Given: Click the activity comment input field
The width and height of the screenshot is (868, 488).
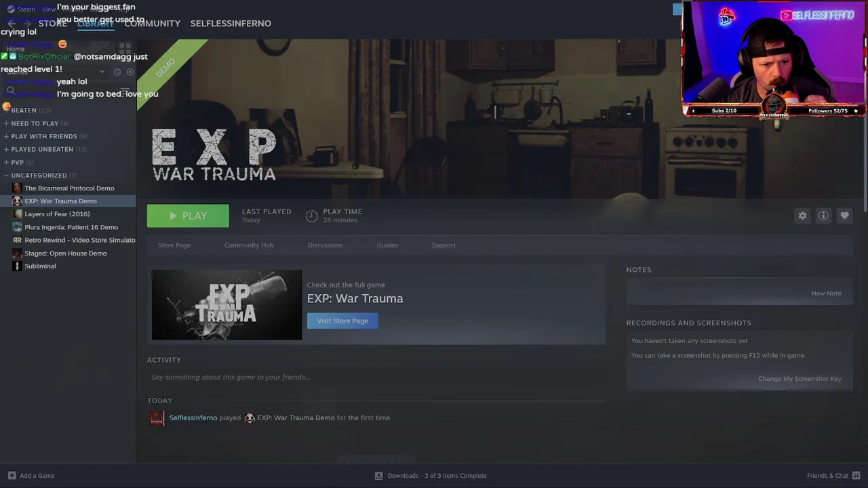Looking at the screenshot, I should pyautogui.click(x=376, y=377).
